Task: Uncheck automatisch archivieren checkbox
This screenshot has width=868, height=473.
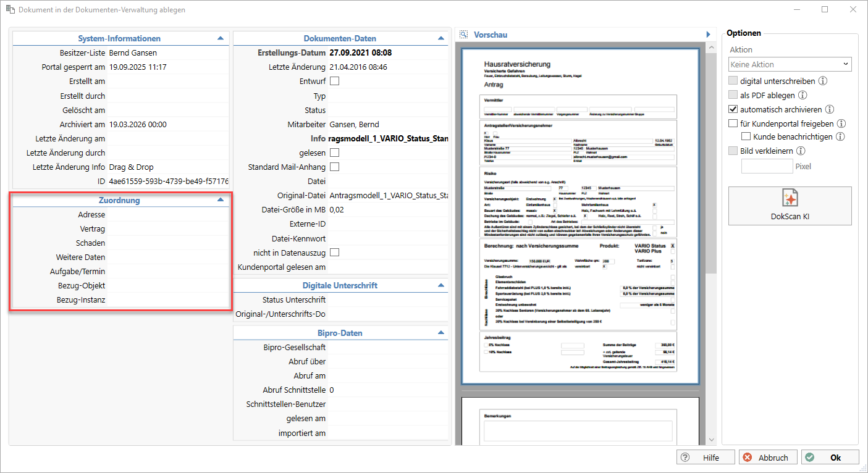Action: (x=733, y=109)
